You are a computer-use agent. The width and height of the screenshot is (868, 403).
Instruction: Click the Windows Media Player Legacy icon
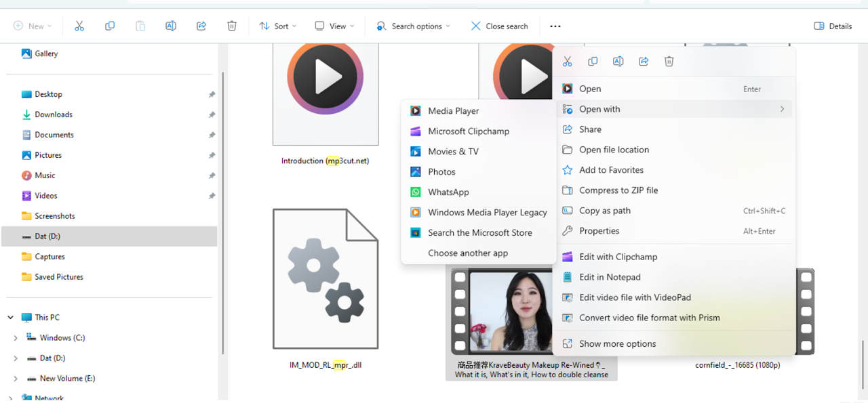tap(416, 213)
